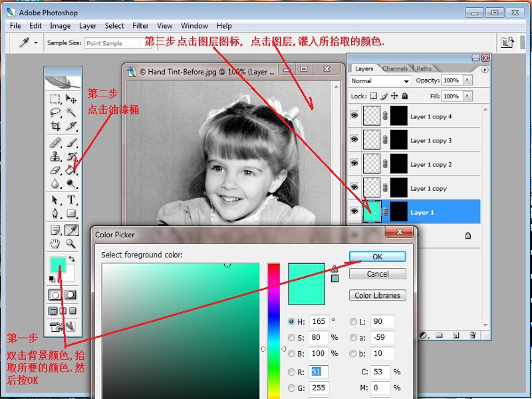Screen dimensions: 532x399
Task: Select the S saturation radio button
Action: click(291, 338)
